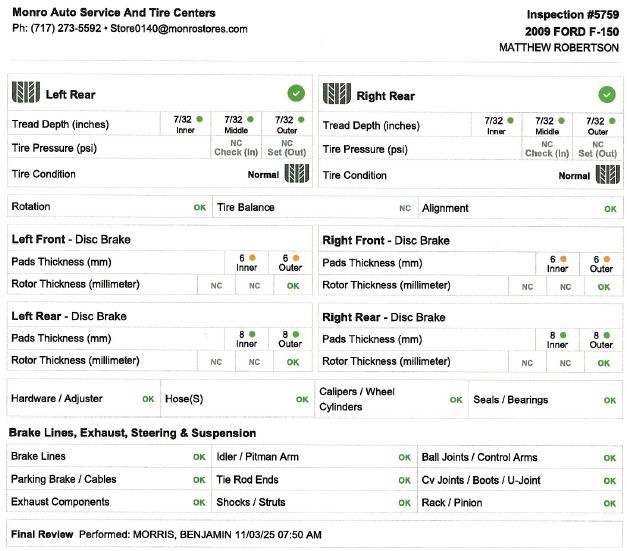Click the store email address Store0140@monrostores.com

point(179,29)
